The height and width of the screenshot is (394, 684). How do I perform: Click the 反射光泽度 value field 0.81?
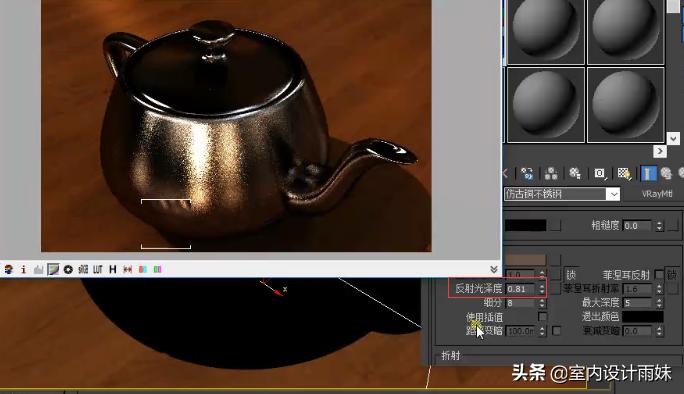coord(521,289)
